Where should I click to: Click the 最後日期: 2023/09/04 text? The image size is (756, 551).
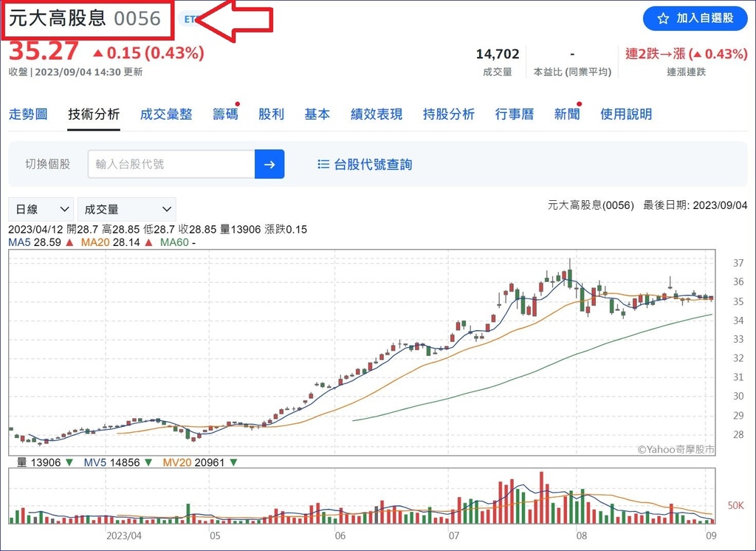click(x=695, y=205)
